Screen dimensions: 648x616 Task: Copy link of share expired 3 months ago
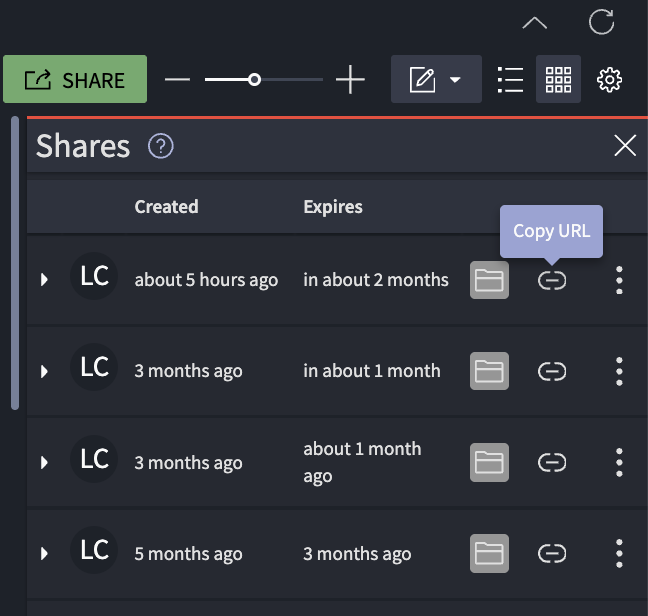[x=552, y=553]
